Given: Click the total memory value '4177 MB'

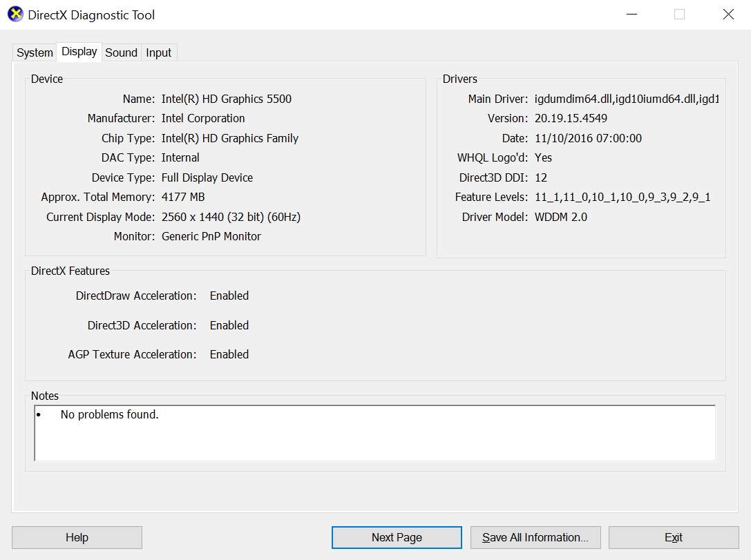Looking at the screenshot, I should tap(183, 197).
